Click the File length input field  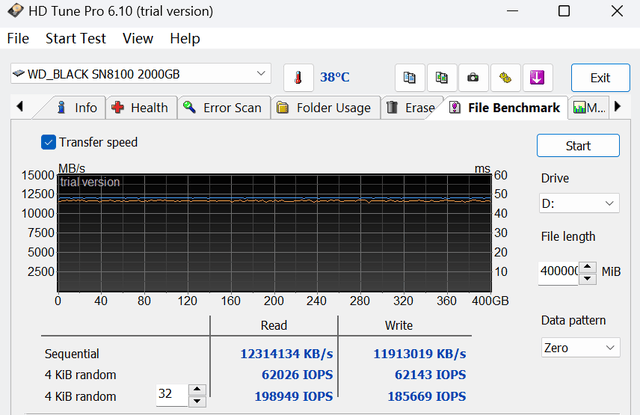point(557,271)
